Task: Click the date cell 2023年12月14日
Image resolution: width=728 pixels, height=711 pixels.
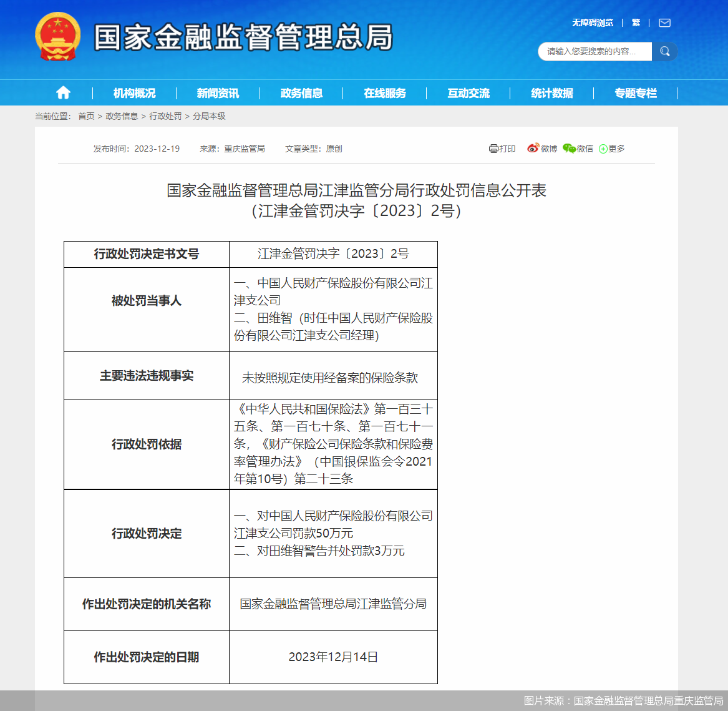Action: tap(333, 657)
